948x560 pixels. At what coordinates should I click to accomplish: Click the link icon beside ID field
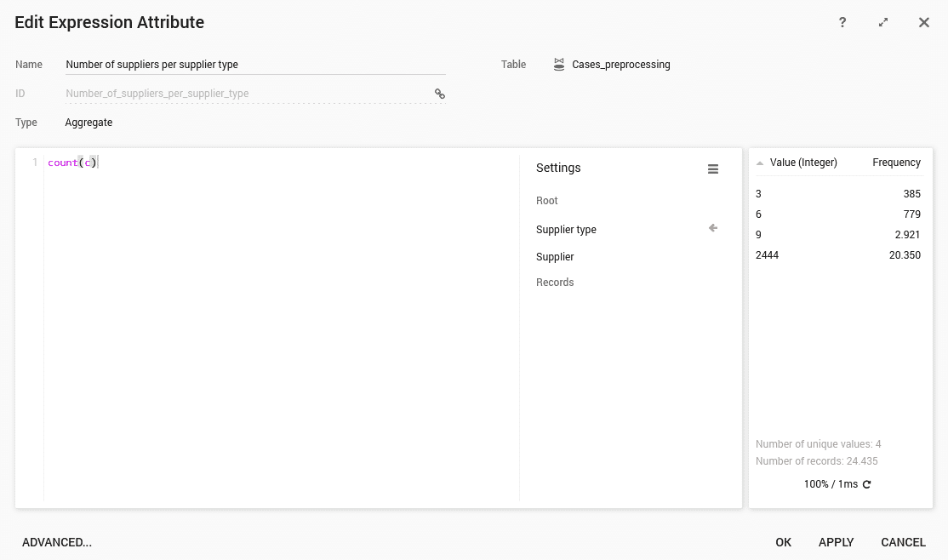tap(440, 94)
